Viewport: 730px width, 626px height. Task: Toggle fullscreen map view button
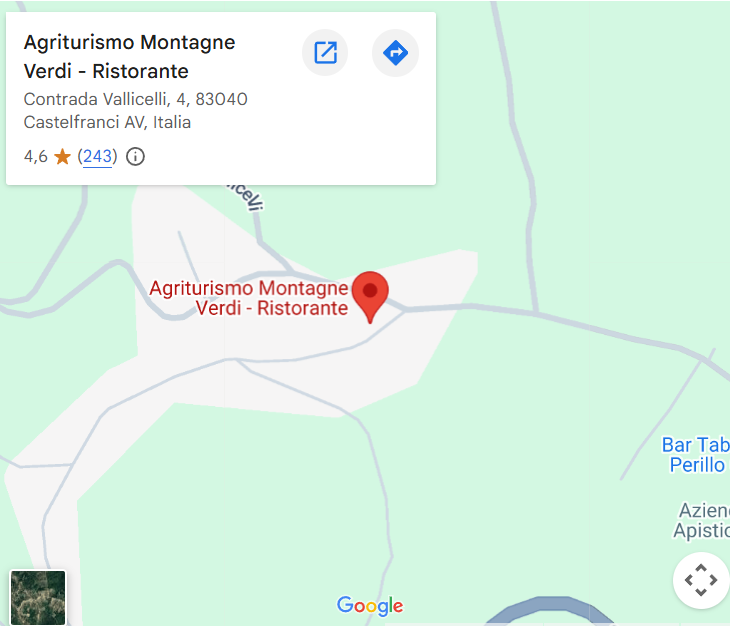coord(701,580)
